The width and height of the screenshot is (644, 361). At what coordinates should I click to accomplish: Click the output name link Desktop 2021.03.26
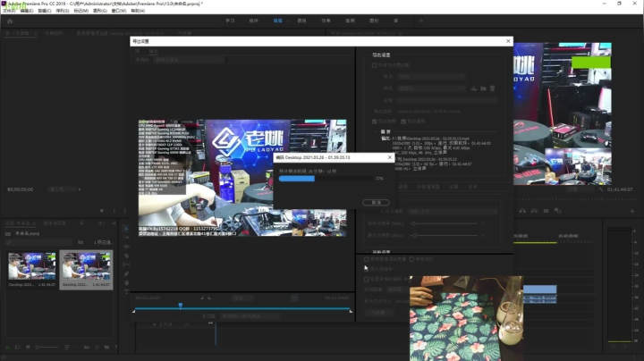pyautogui.click(x=428, y=111)
